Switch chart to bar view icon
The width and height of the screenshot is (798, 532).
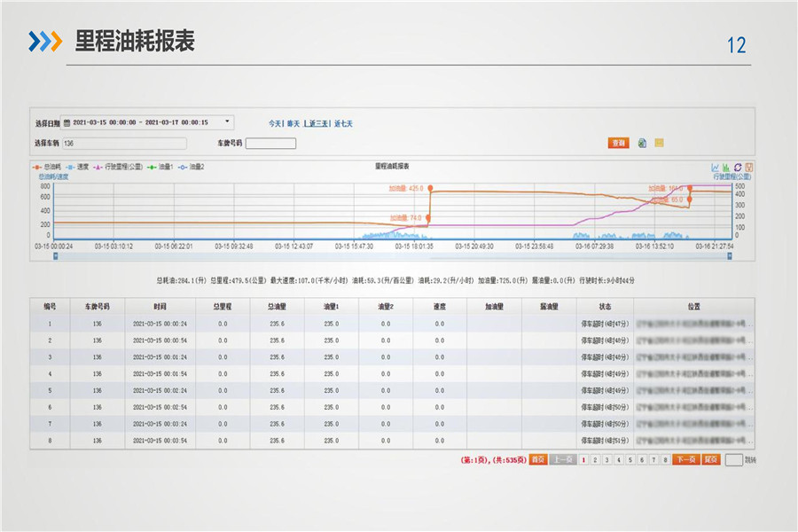click(726, 167)
